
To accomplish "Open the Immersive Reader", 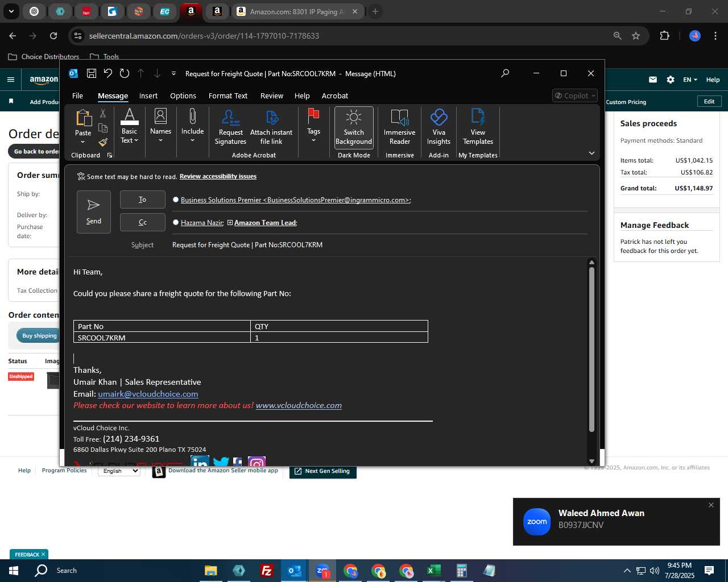I will click(x=400, y=127).
